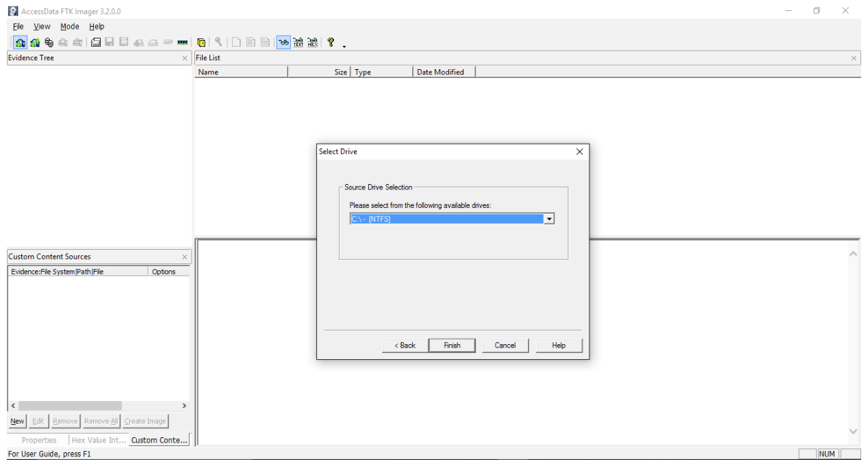This screenshot has width=868, height=468.
Task: Click the Add Evidence Item toolbar icon
Action: click(x=21, y=42)
